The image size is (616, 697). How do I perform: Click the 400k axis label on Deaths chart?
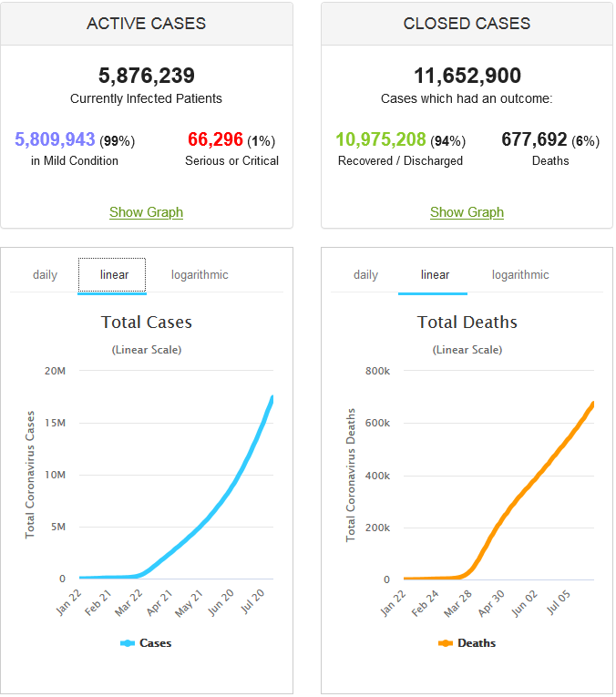point(377,476)
